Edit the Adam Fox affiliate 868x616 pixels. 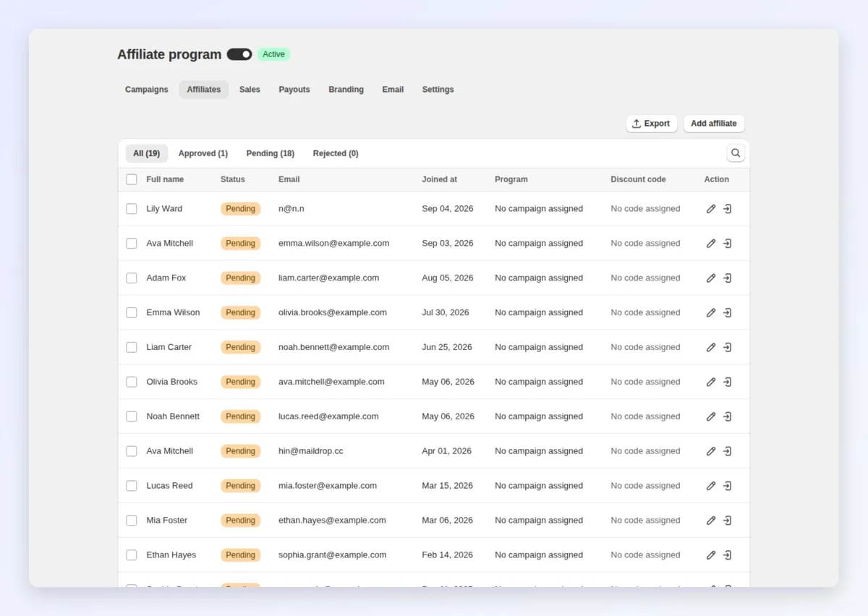[711, 278]
